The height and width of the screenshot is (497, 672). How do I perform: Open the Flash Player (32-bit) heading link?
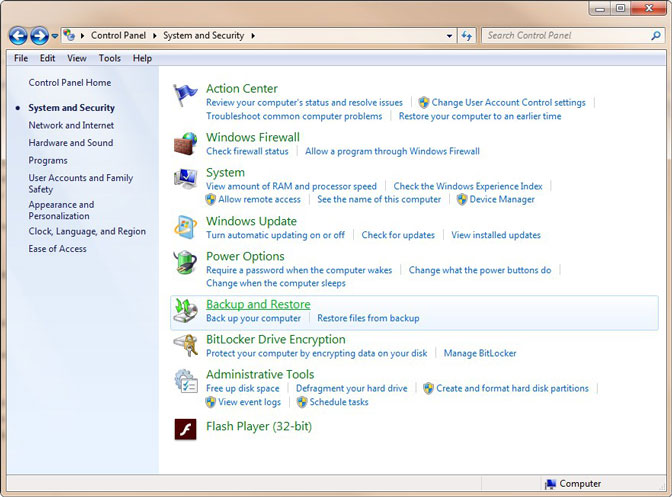tap(259, 427)
